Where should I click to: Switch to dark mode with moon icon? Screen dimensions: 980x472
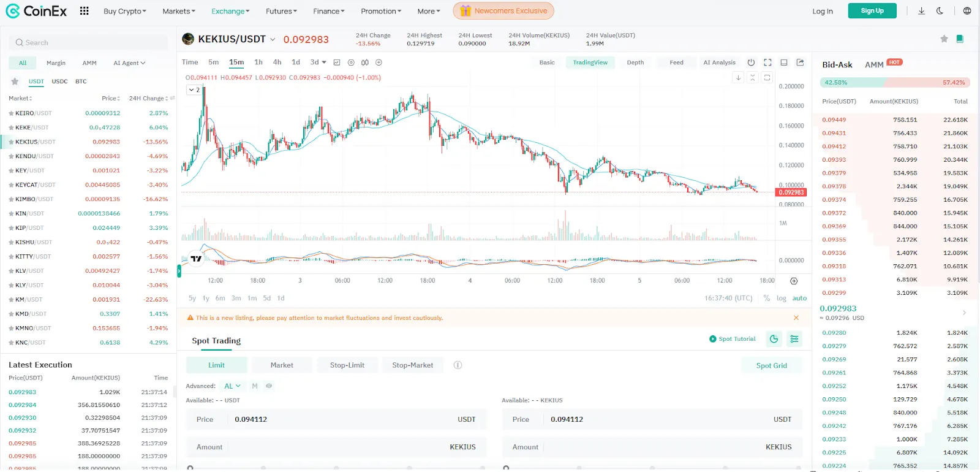click(940, 11)
